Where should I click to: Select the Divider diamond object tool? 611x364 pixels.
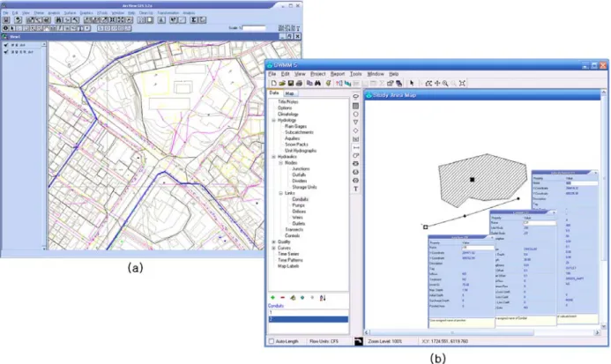coord(356,130)
